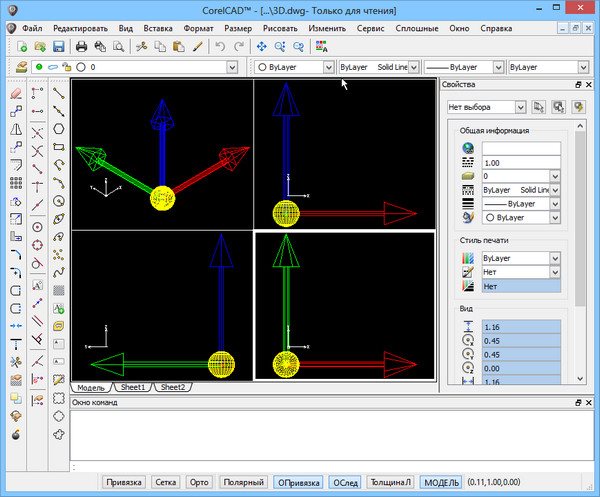Click the Save (floppy disk) icon
Image resolution: width=600 pixels, height=497 pixels.
pos(58,47)
